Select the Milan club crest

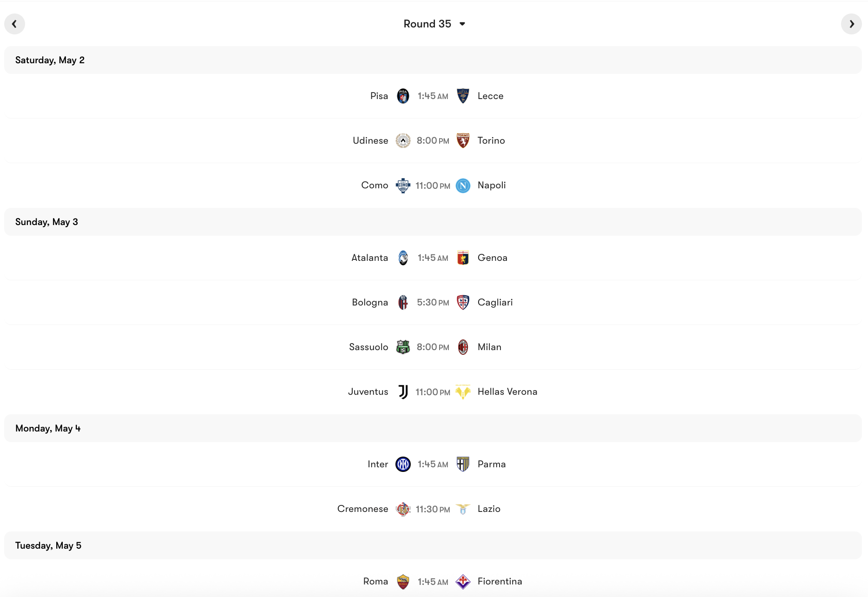coord(463,347)
